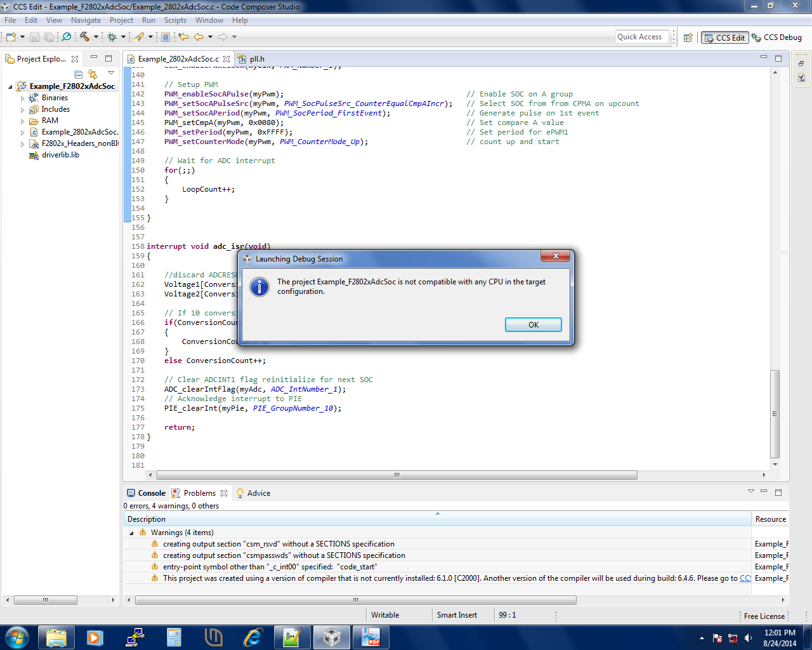This screenshot has height=650, width=812.
Task: Start debugging with the bug icon
Action: tap(112, 36)
